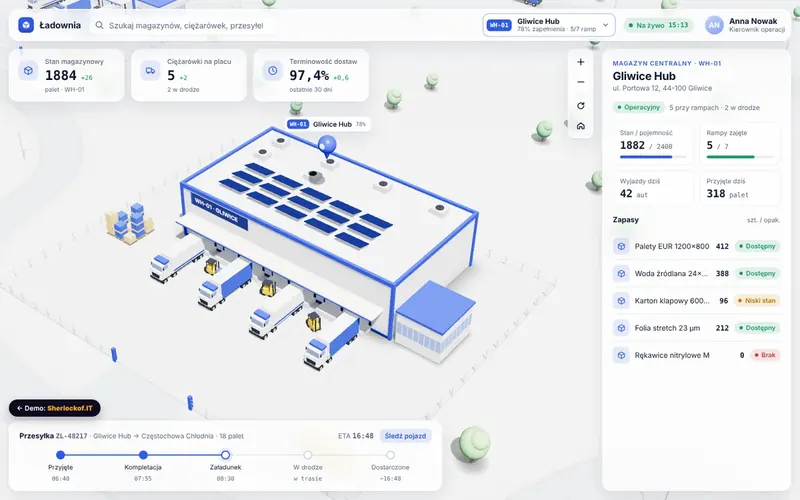Select the Załadunek shipment step marker
The image size is (800, 500).
(226, 455)
